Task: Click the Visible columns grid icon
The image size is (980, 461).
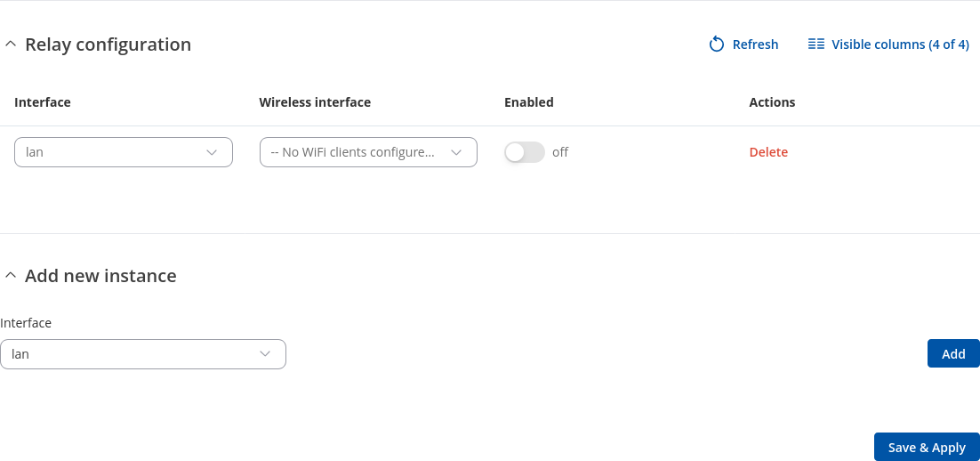Action: coord(815,44)
